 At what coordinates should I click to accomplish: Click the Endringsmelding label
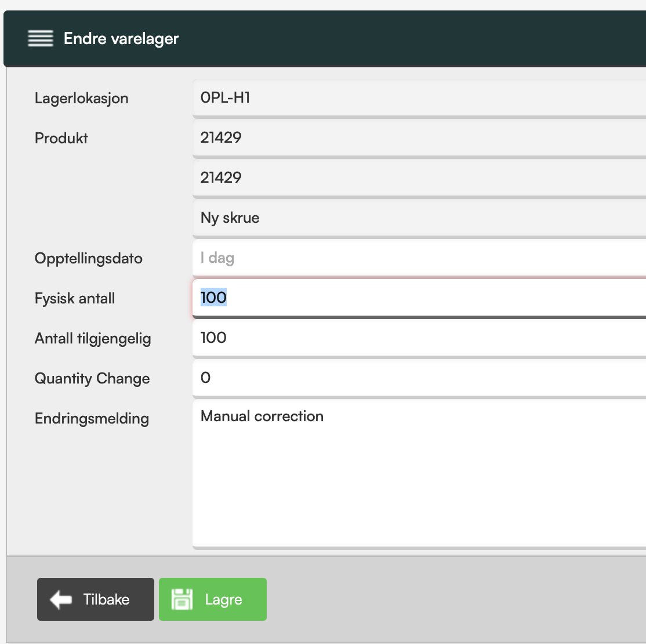click(x=92, y=419)
